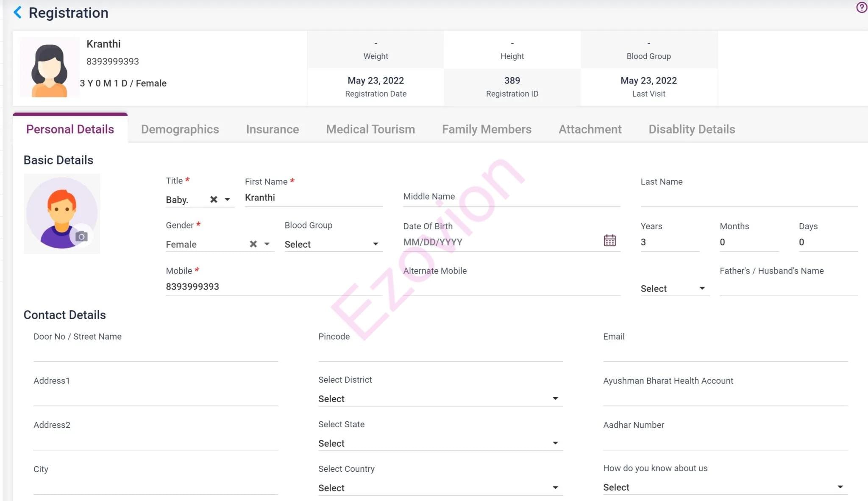Expand the Select District dropdown

click(x=440, y=398)
